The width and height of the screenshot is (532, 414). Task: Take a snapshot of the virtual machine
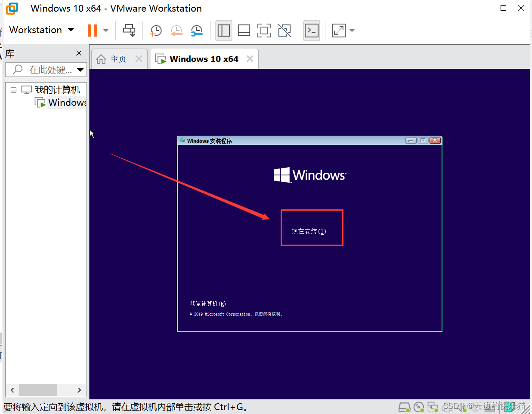coord(155,31)
